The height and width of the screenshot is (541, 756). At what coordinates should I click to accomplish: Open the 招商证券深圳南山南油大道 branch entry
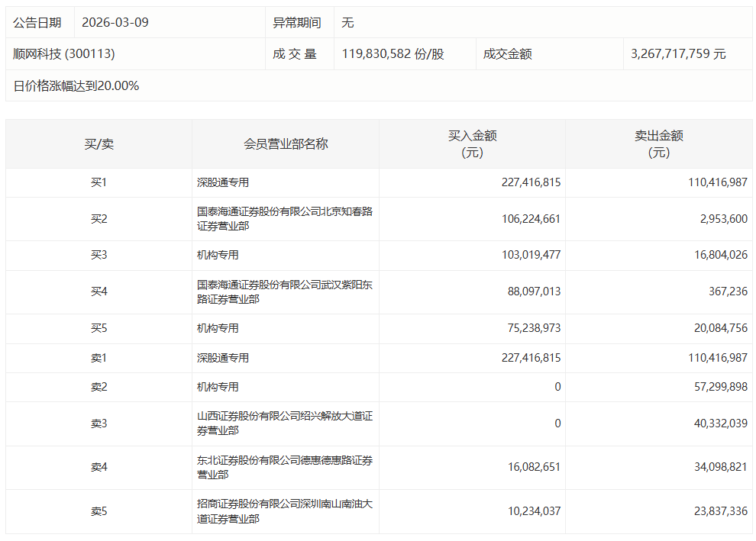pyautogui.click(x=284, y=511)
